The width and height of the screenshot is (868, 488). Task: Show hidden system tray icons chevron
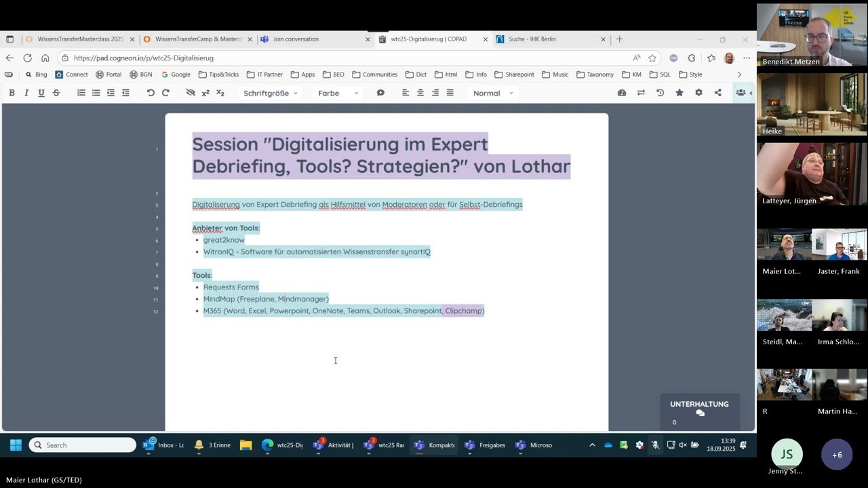[x=592, y=445]
